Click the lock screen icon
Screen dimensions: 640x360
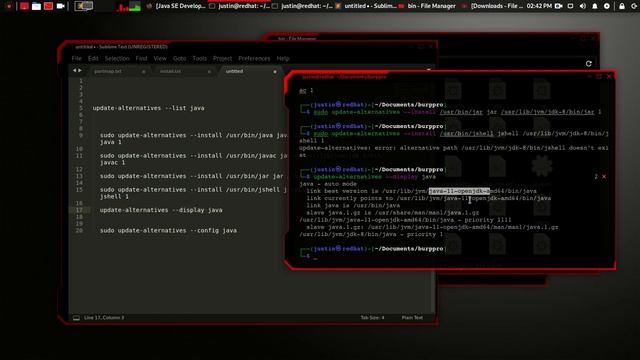(622, 6)
